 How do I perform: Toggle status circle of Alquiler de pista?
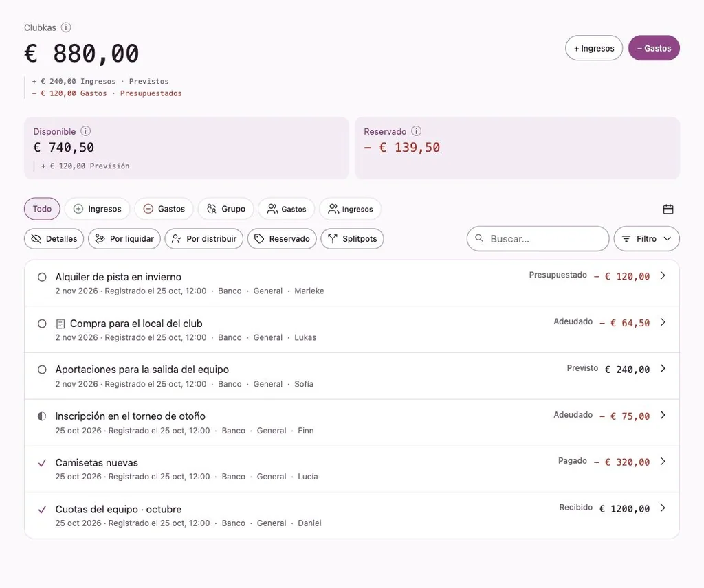tap(42, 278)
